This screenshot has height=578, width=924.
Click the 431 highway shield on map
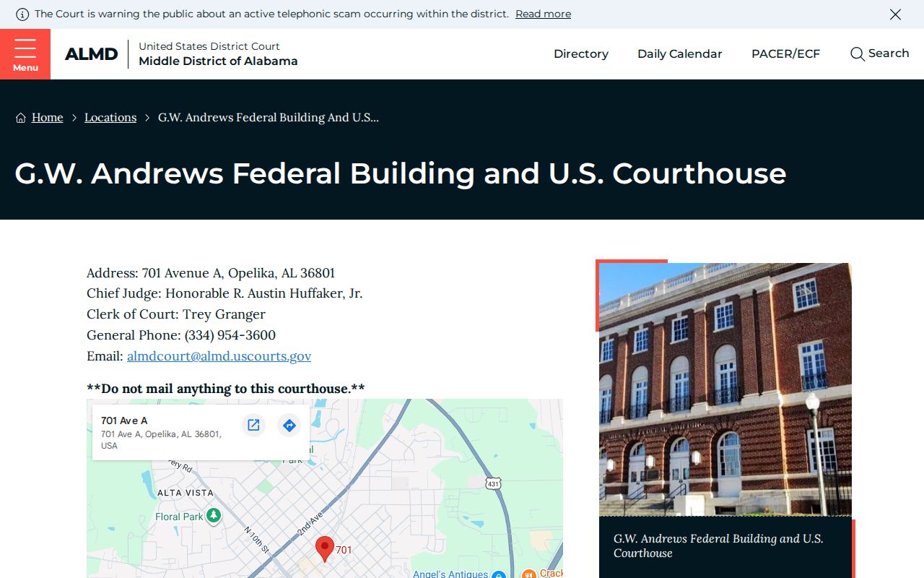tap(493, 483)
